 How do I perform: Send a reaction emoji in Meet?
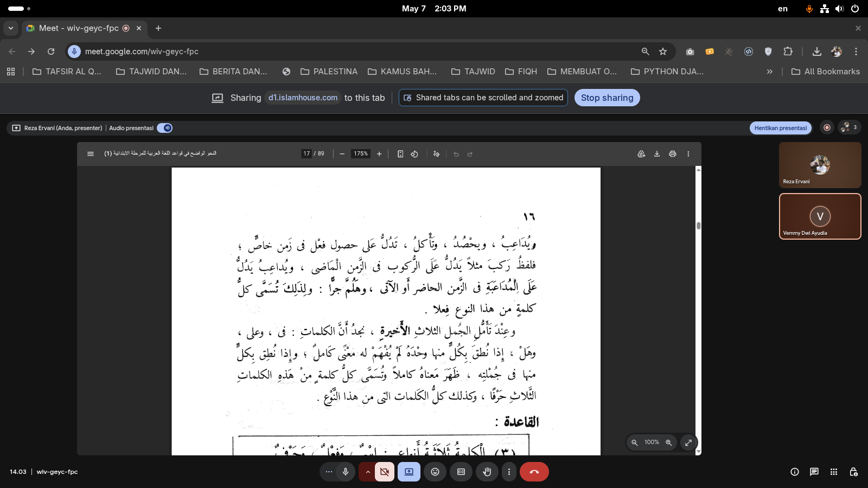click(x=435, y=472)
